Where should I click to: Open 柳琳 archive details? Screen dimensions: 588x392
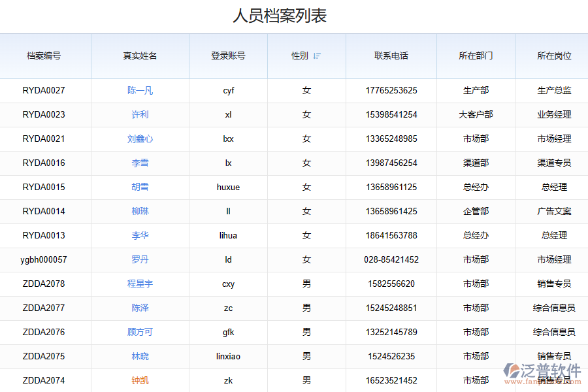[x=140, y=212]
